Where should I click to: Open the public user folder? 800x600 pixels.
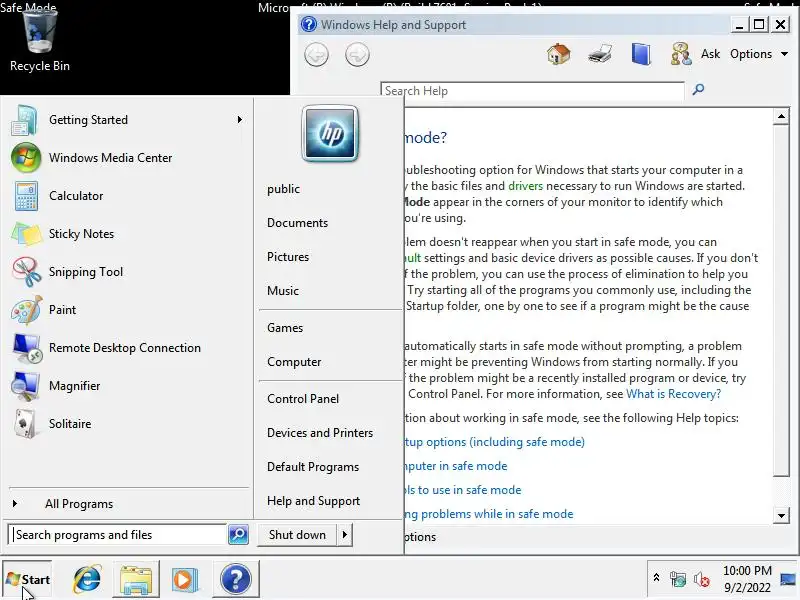point(283,189)
